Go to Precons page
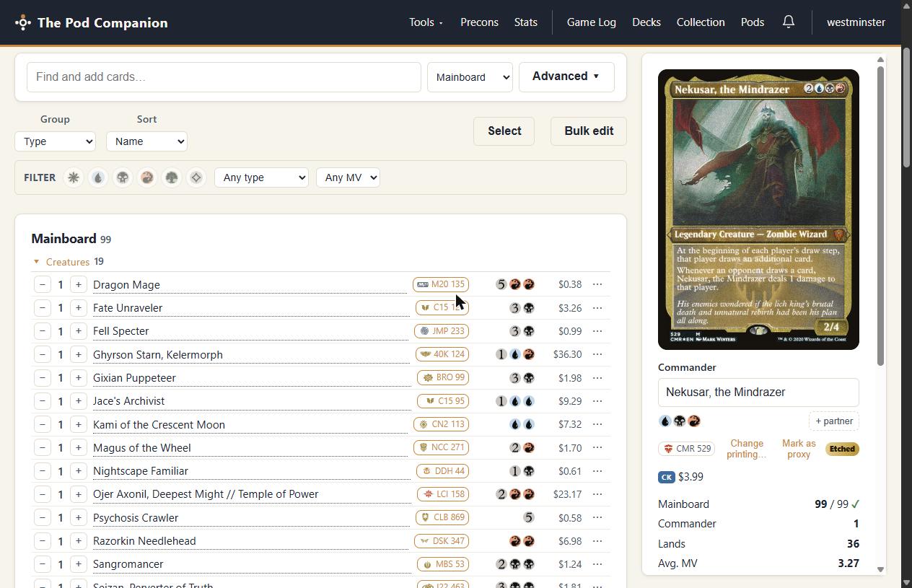The width and height of the screenshot is (912, 588). click(x=479, y=22)
